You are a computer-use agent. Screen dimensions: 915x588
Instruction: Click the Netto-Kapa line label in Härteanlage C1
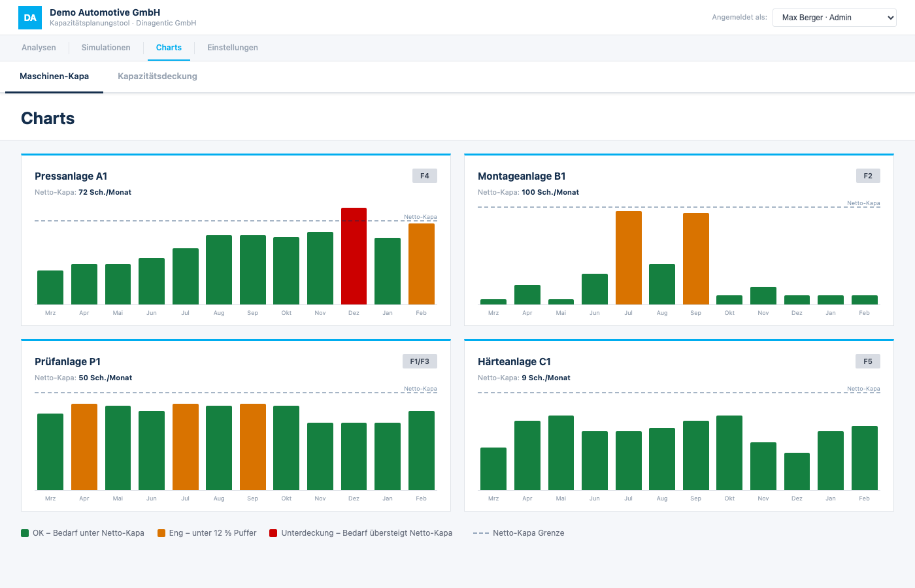tap(863, 389)
